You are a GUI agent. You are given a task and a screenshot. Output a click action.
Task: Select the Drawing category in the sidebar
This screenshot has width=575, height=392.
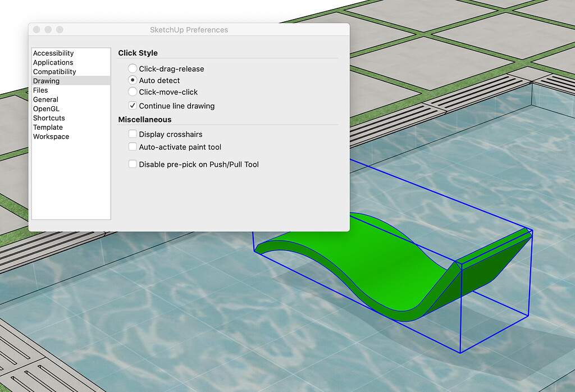(46, 80)
